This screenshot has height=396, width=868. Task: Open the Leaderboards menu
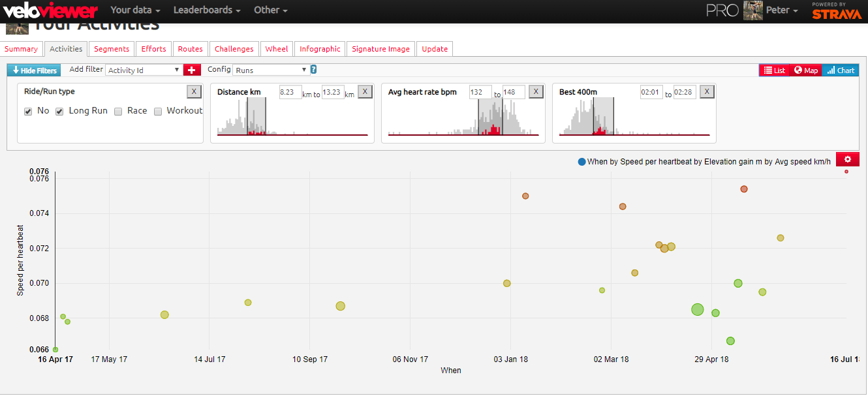pyautogui.click(x=207, y=10)
